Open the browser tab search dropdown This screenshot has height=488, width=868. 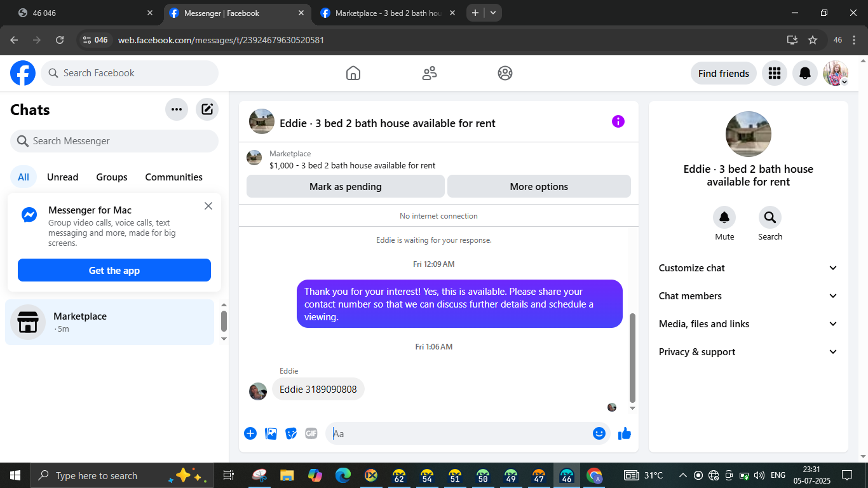pyautogui.click(x=493, y=13)
